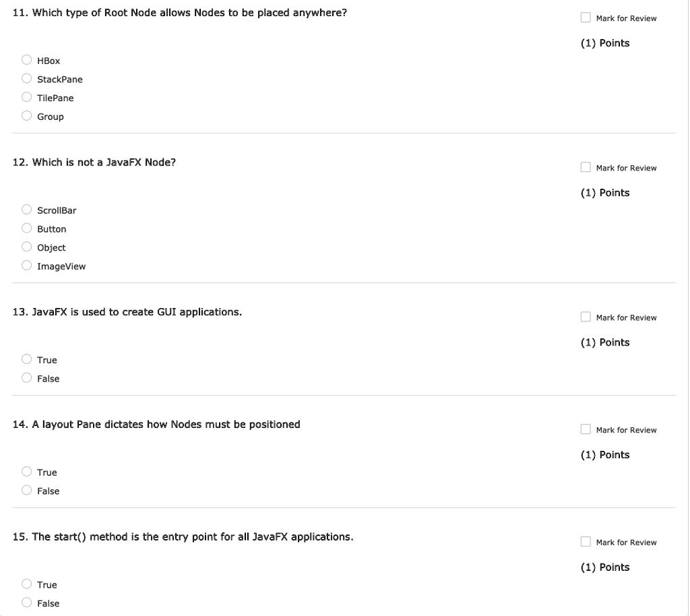Select False for layout Pane question 14
Screen dimensions: 690x616
[x=27, y=490]
